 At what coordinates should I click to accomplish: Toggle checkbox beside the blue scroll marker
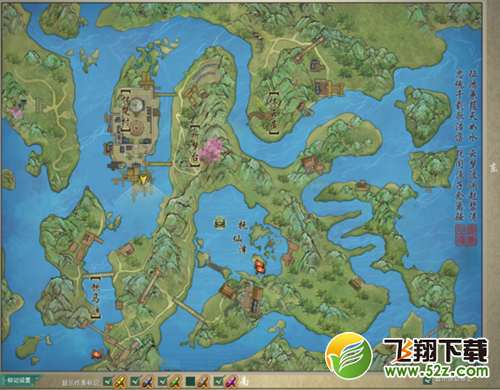(135, 381)
